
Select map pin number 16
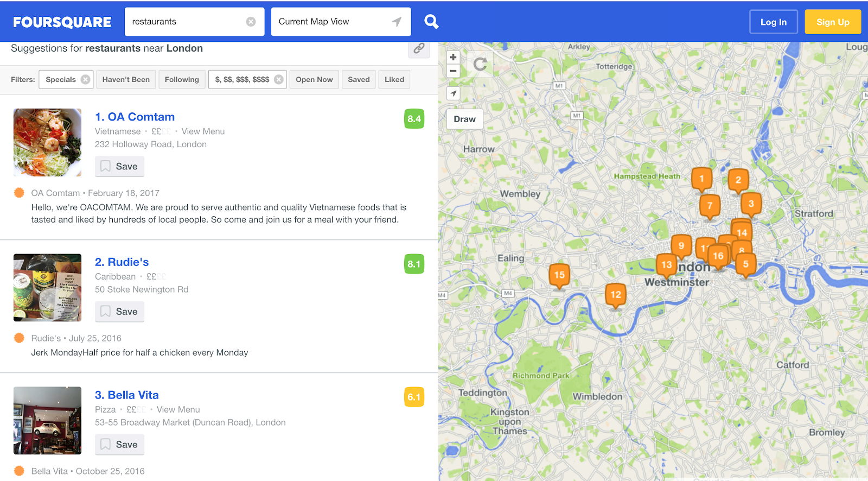coord(718,257)
